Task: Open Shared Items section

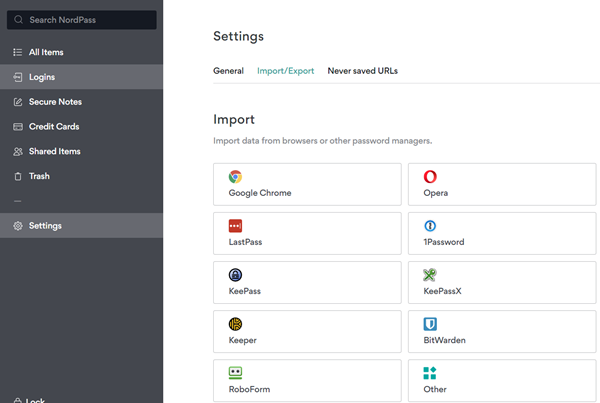Action: pos(54,152)
